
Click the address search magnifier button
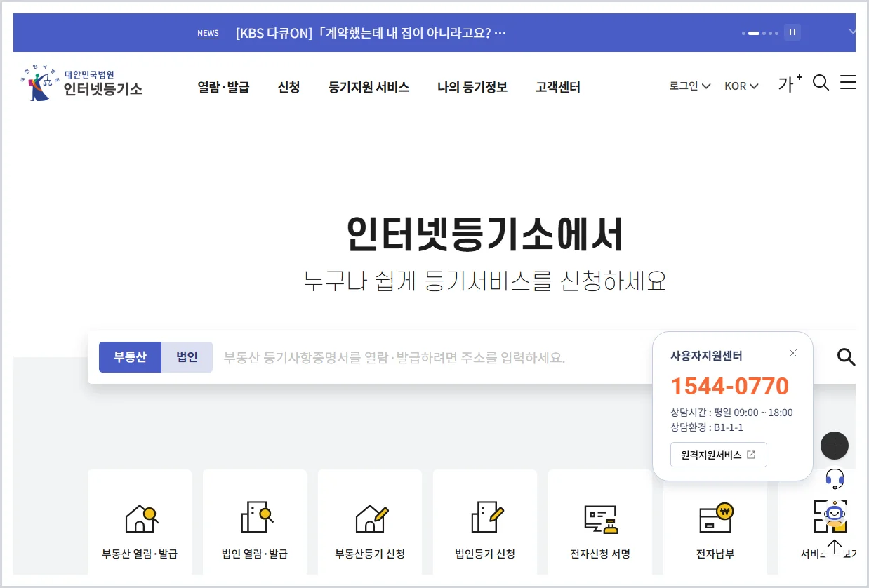(x=847, y=357)
